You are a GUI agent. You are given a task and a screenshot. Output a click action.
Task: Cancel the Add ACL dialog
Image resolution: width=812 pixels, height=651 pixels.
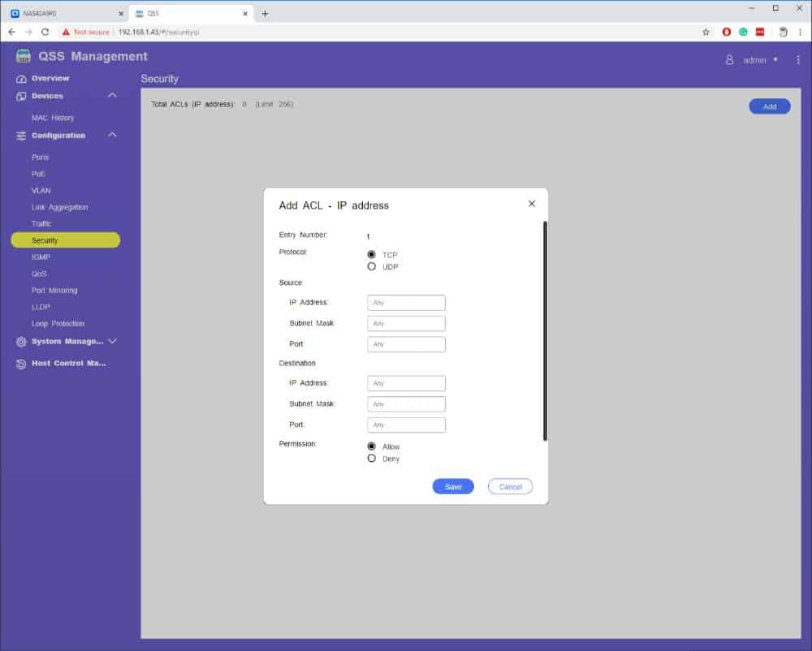510,486
